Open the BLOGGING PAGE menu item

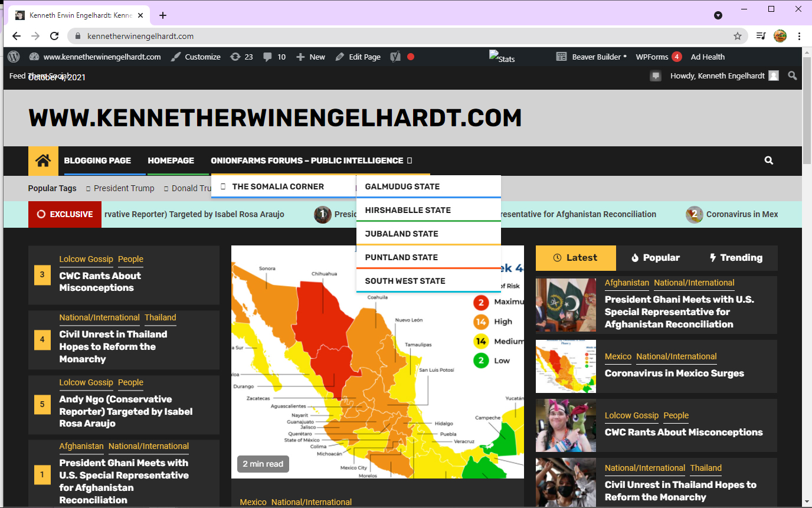point(97,160)
